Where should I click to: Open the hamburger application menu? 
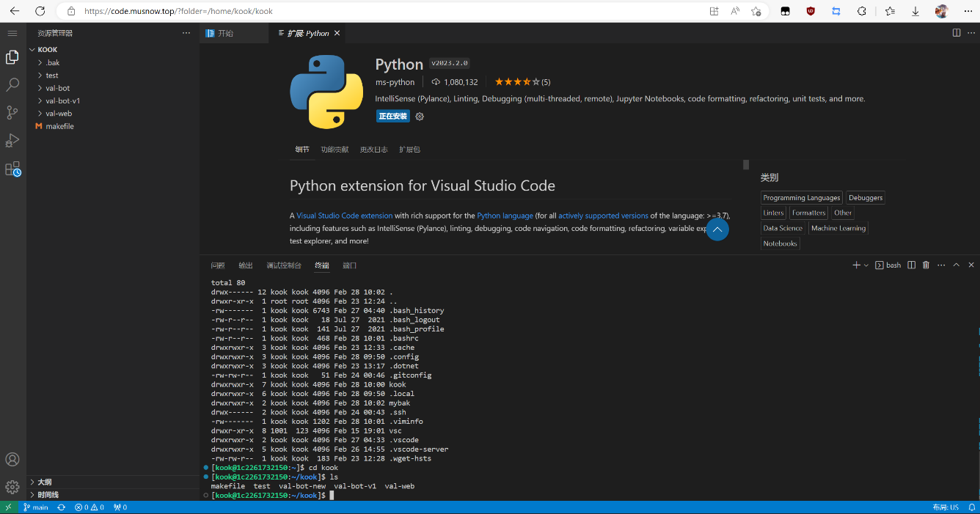[12, 34]
